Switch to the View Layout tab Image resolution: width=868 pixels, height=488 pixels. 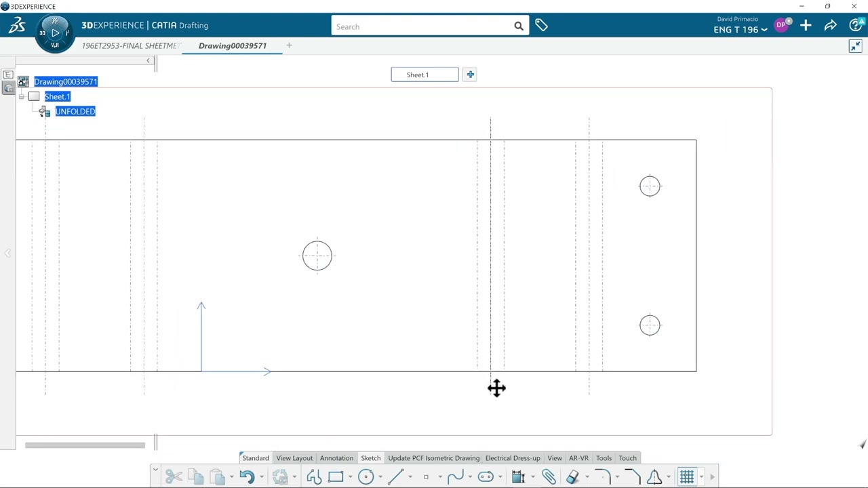pyautogui.click(x=294, y=458)
